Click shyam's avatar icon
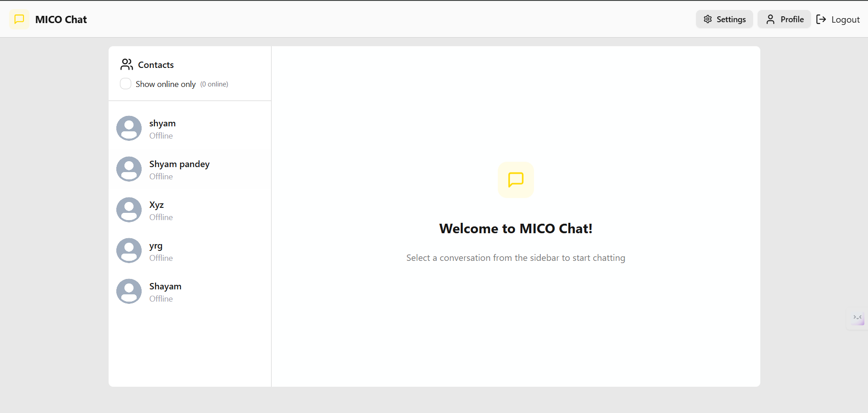 tap(129, 129)
